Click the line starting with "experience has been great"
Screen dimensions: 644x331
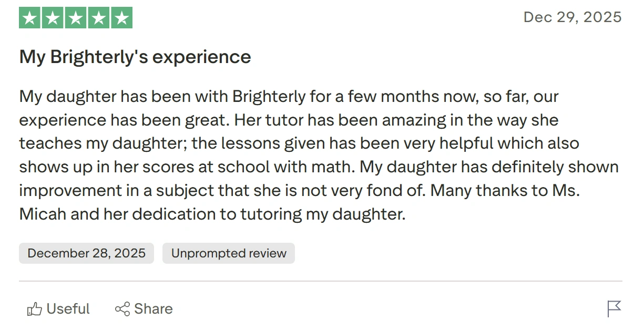click(x=289, y=120)
